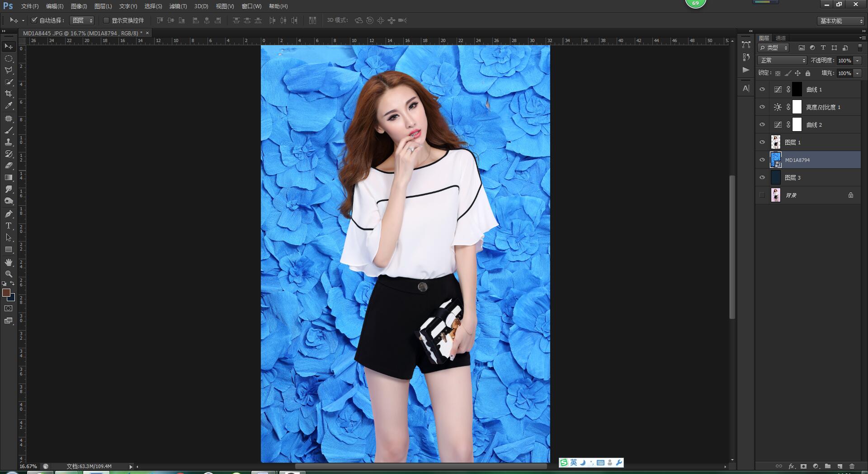Screen dimensions: 868x474
Task: Select the Elliptical Marquee tool
Action: point(9,58)
